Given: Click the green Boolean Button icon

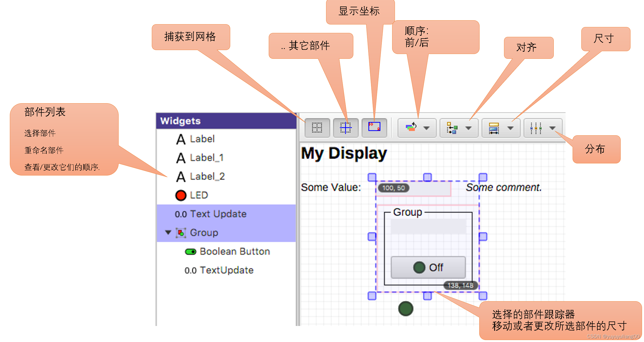Looking at the screenshot, I should tap(191, 252).
